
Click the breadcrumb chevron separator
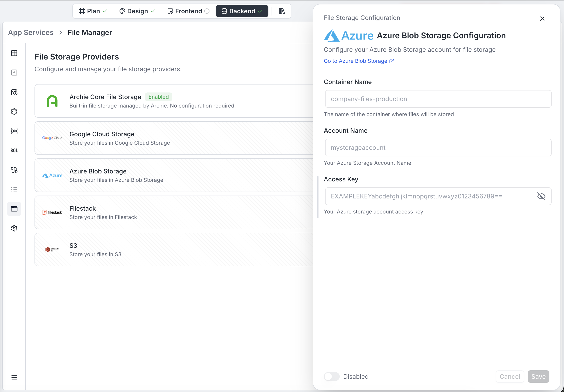pyautogui.click(x=61, y=33)
